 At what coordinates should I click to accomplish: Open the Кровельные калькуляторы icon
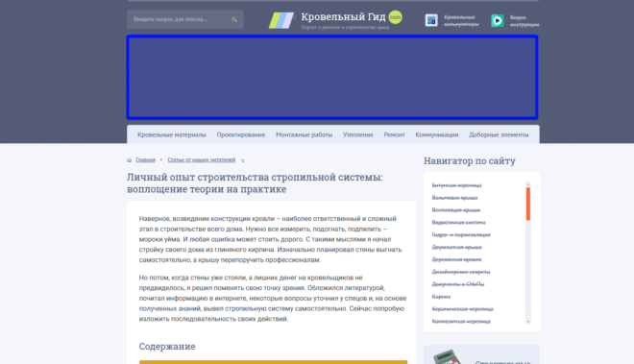[x=431, y=20]
